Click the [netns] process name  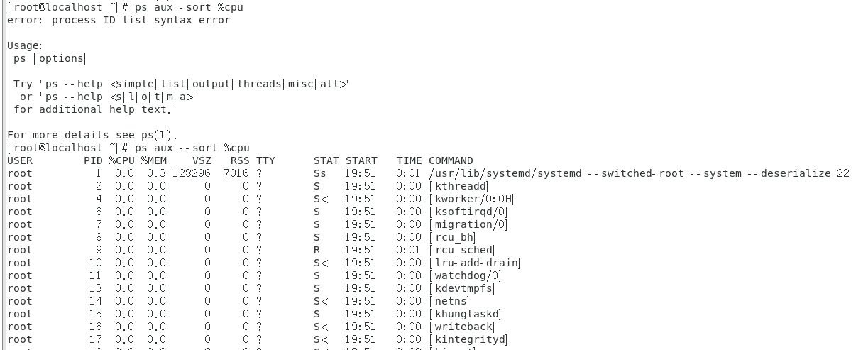449,301
